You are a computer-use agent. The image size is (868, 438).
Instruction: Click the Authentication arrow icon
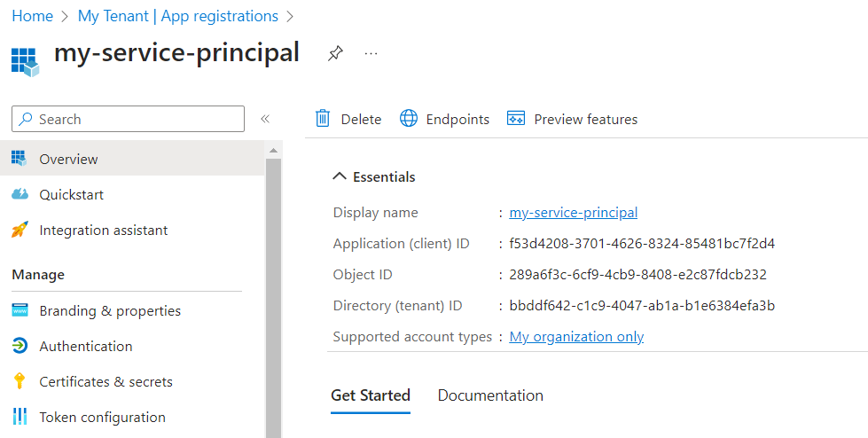[x=20, y=346]
